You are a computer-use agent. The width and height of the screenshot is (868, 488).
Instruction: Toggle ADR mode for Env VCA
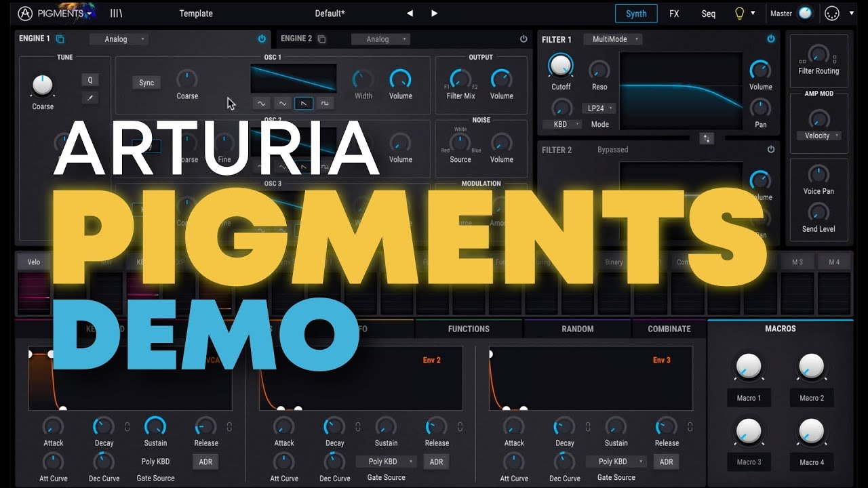(x=205, y=462)
